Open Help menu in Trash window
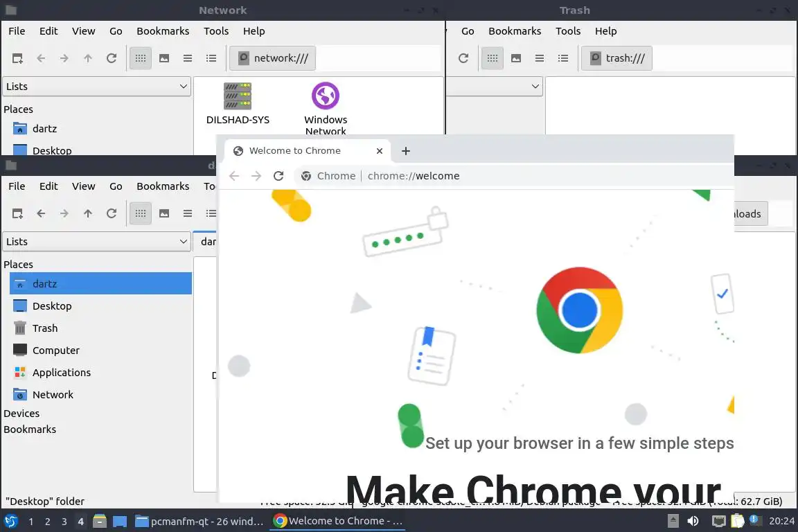The image size is (798, 532). [x=605, y=31]
